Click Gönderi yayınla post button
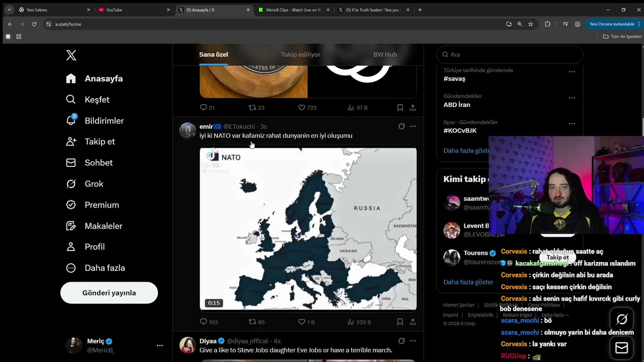The width and height of the screenshot is (644, 362). 109,293
